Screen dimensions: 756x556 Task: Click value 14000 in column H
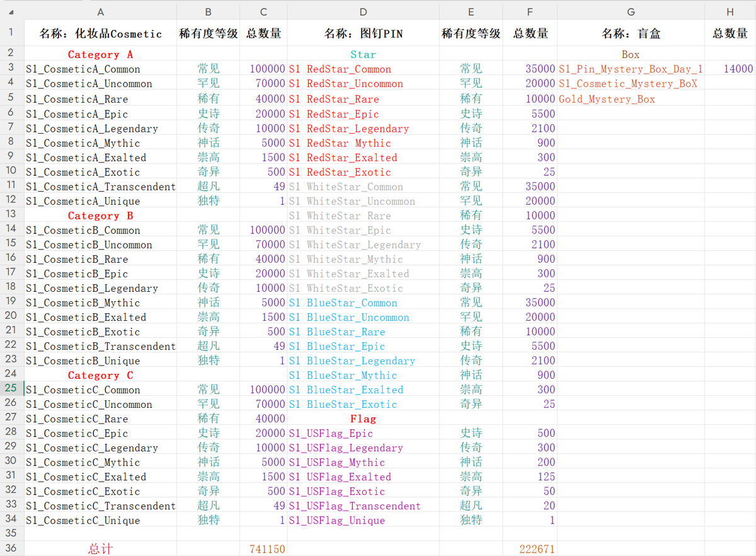pyautogui.click(x=730, y=69)
